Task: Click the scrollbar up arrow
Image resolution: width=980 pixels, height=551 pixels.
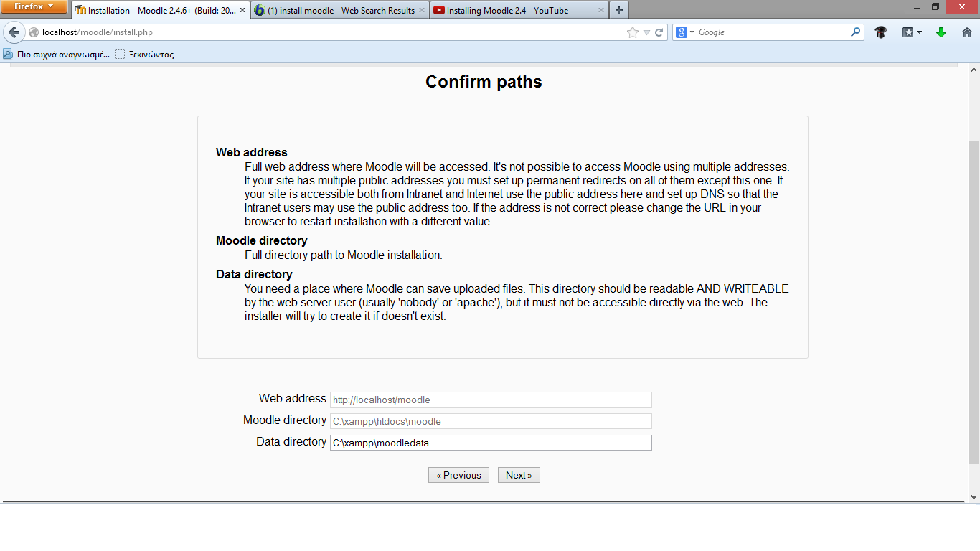Action: (x=974, y=70)
